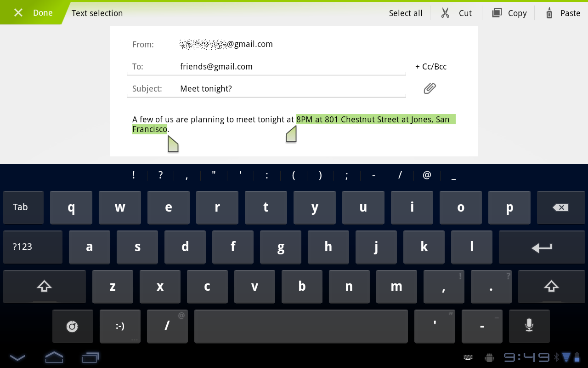Tap the keyboard settings key
The height and width of the screenshot is (368, 588).
73,326
